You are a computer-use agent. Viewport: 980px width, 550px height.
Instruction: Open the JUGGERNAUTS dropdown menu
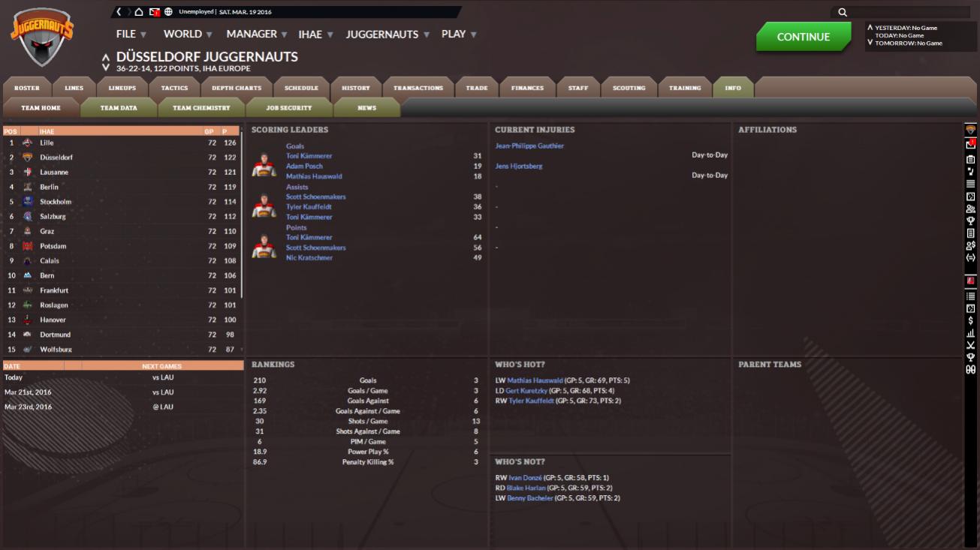coord(387,35)
